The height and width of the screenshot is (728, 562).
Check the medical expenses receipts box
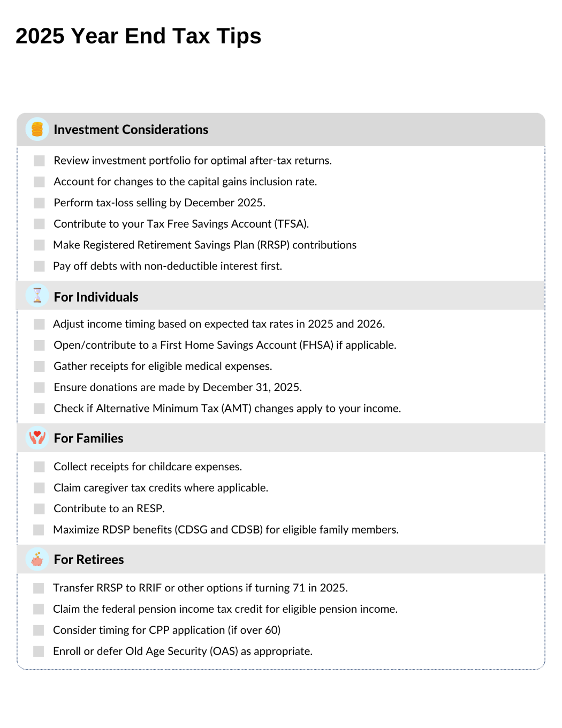[39, 366]
